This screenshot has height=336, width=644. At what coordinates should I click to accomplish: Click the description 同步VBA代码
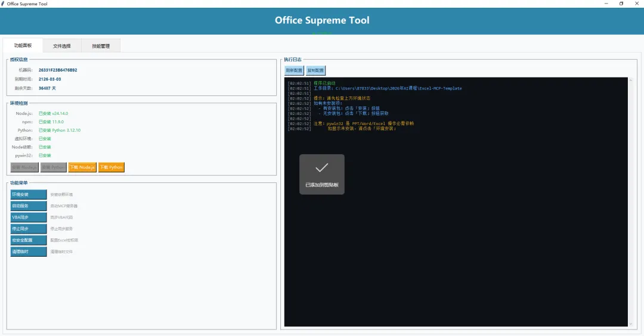[x=61, y=217]
